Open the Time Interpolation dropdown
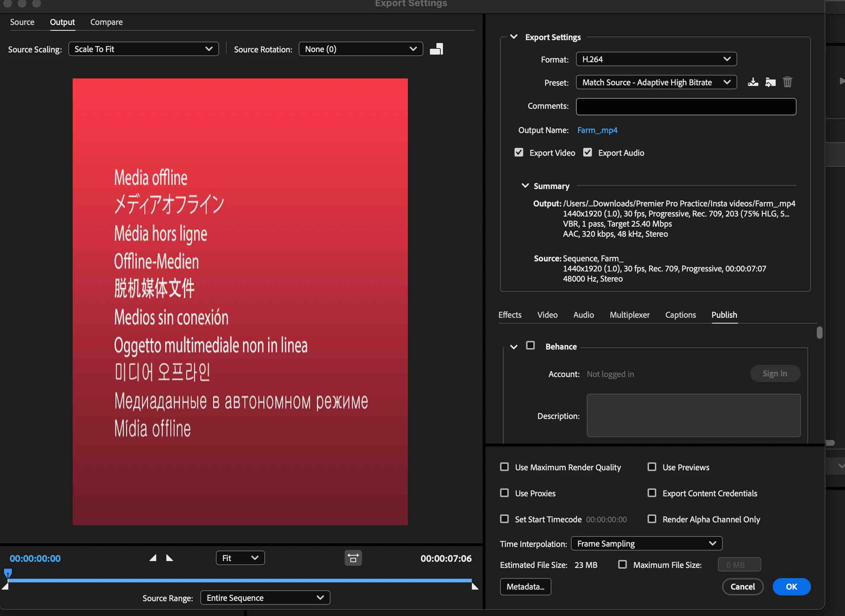 (646, 543)
